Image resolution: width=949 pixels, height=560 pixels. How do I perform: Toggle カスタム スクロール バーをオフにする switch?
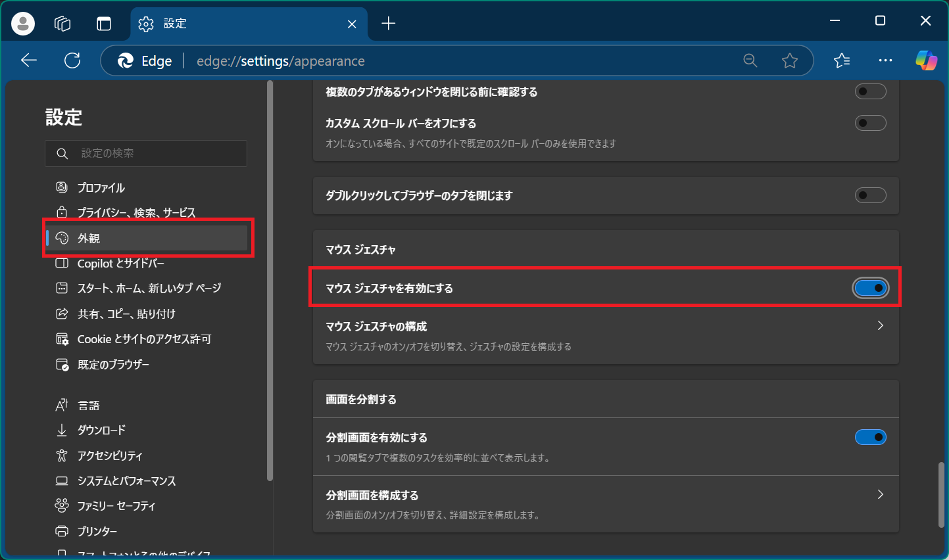[x=870, y=122]
